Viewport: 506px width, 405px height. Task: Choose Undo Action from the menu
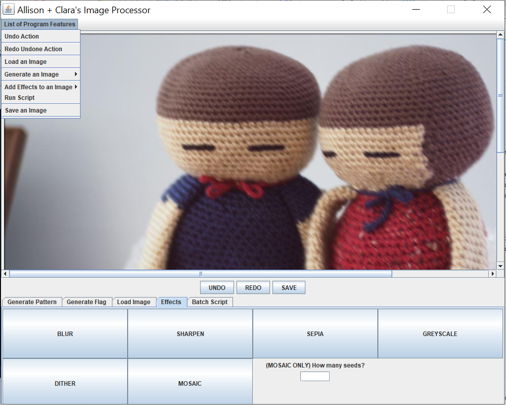click(x=41, y=36)
